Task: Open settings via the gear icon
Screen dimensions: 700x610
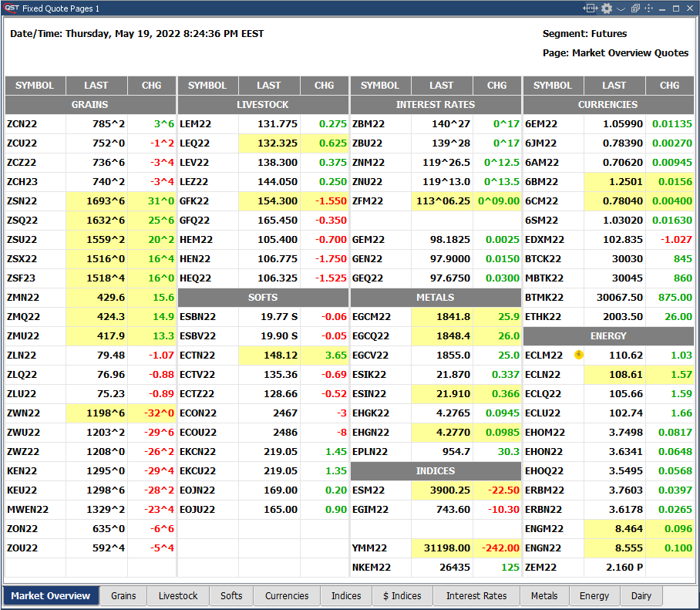Action: click(x=607, y=8)
